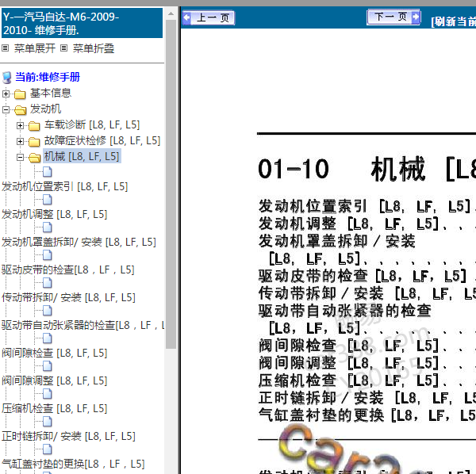Go to the next page (下一页)
Image resolution: width=476 pixels, height=474 pixels.
coord(393,17)
